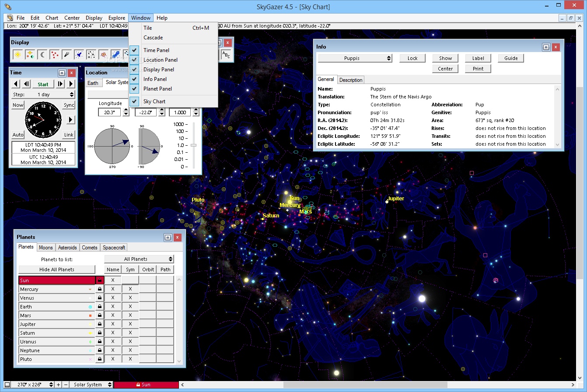Step back one frame in Time panel
This screenshot has width=587, height=392.
click(26, 84)
